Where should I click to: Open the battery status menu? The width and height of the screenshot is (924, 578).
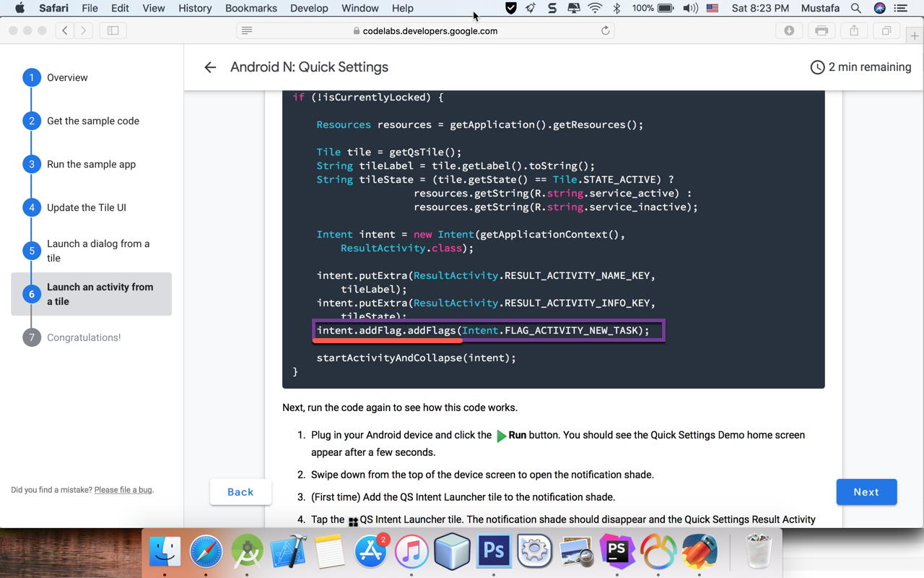[x=652, y=8]
